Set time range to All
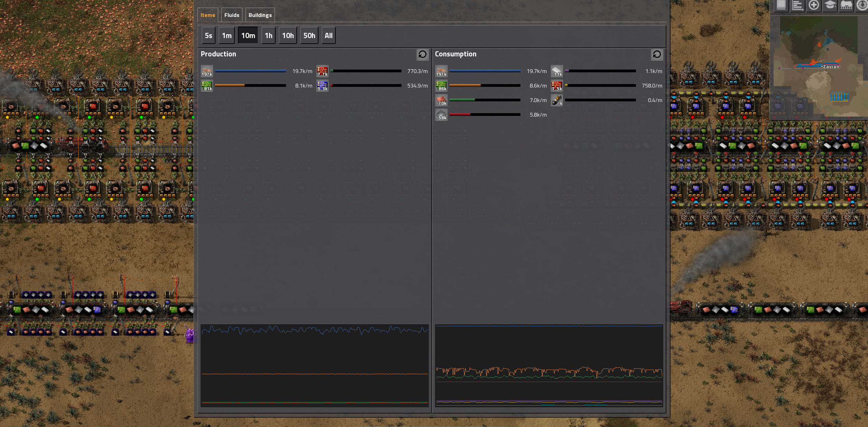 tap(328, 36)
